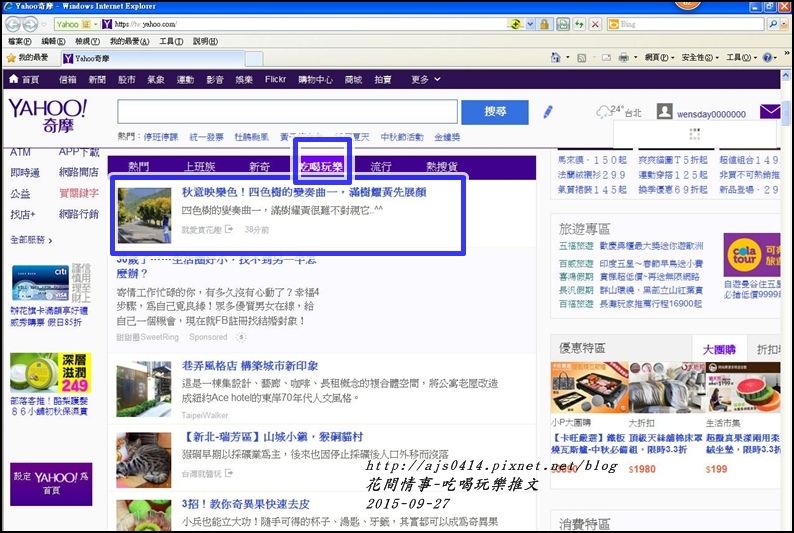
Task: Click 新聞 in Yahoo top navigation
Action: click(x=97, y=79)
